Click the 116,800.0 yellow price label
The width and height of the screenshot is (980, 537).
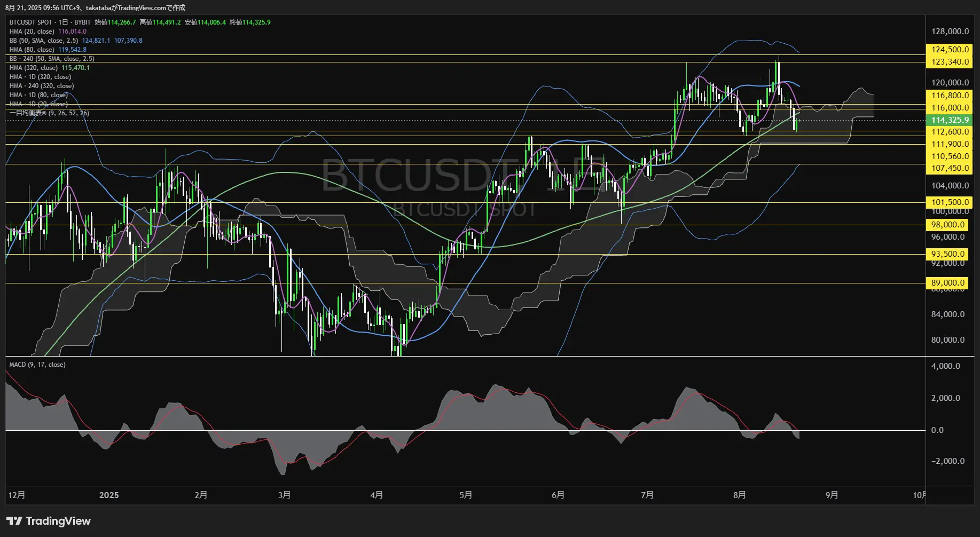tap(950, 96)
